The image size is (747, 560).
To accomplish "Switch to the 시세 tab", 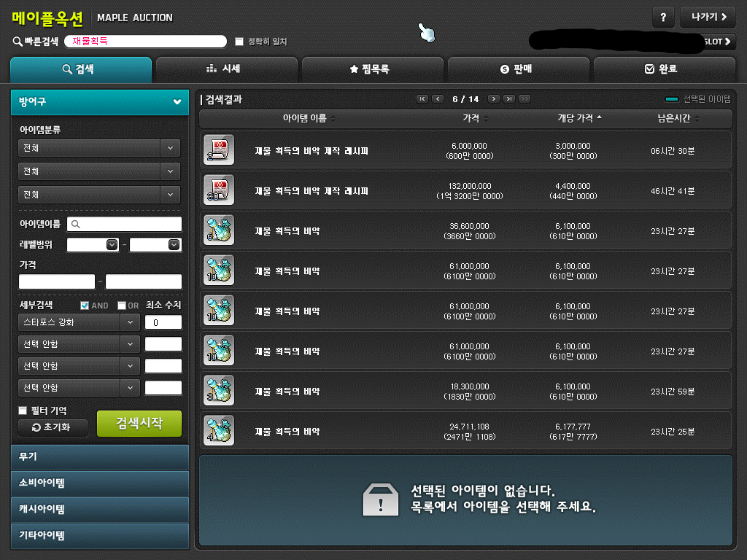I will (227, 69).
